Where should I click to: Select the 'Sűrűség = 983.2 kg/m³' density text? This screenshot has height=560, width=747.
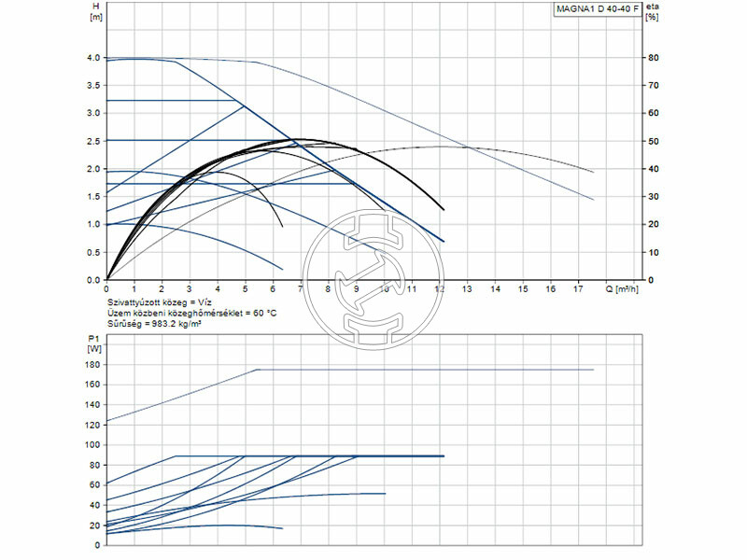click(x=154, y=324)
